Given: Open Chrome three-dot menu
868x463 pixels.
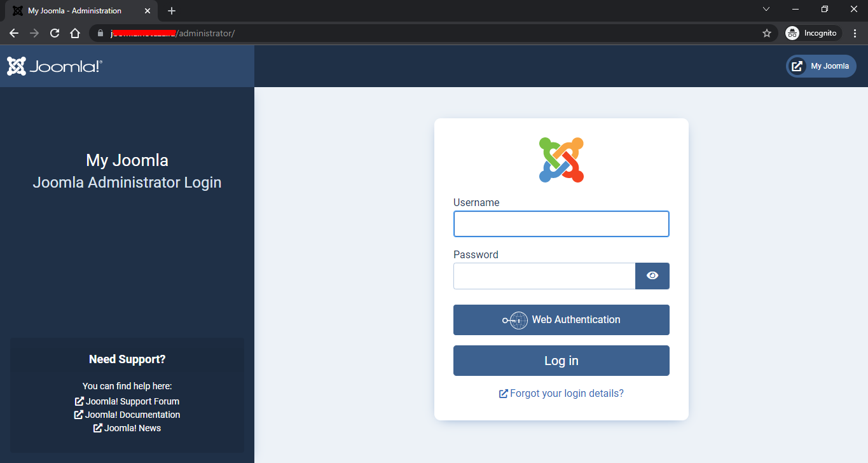Looking at the screenshot, I should [855, 33].
